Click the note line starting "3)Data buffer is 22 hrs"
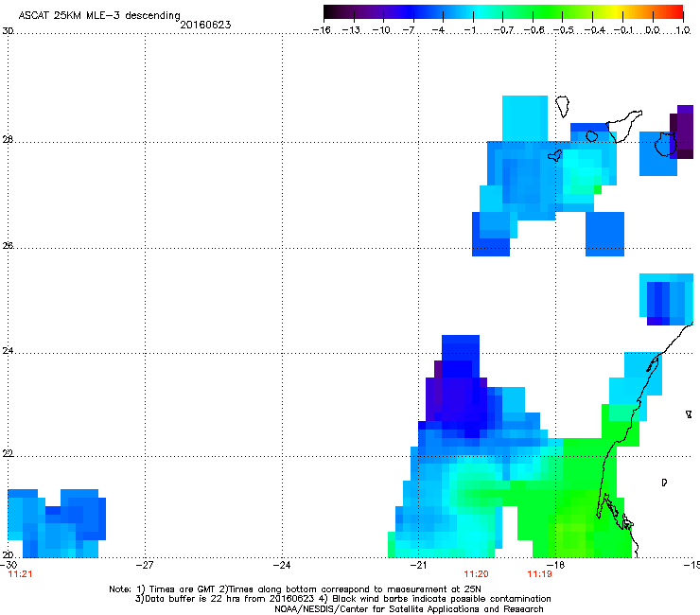This screenshot has width=700, height=615. [x=342, y=599]
